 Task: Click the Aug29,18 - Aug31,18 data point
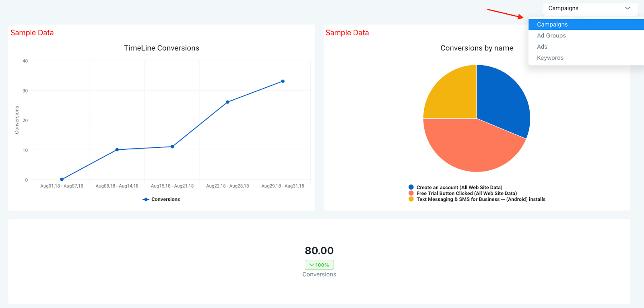[283, 81]
